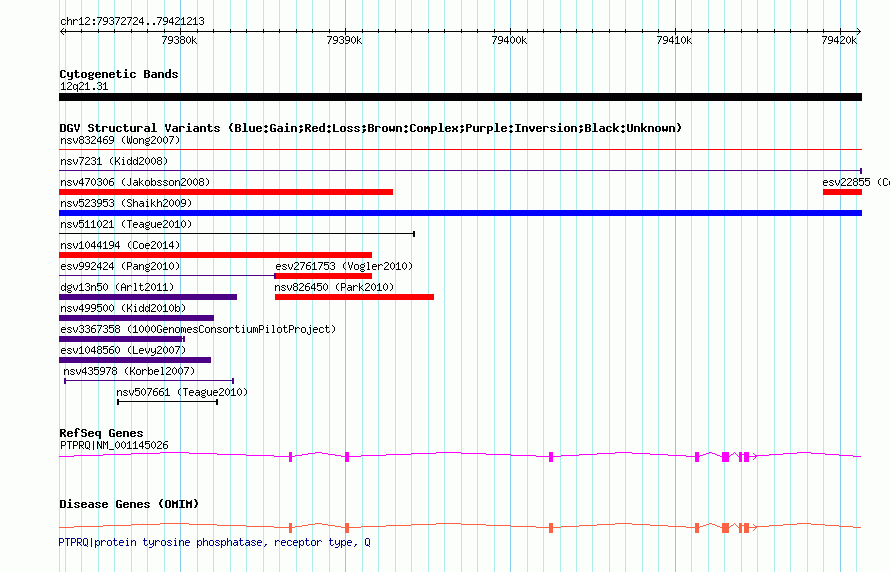890x572 pixels.
Task: Click the nsv435978 (Korbel2007) label
Action: pyautogui.click(x=129, y=371)
